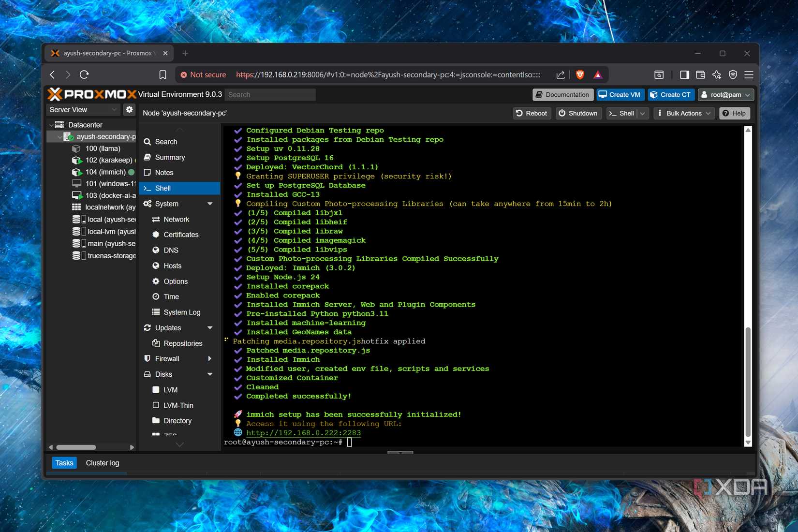Open the Documentation button

[x=563, y=95]
